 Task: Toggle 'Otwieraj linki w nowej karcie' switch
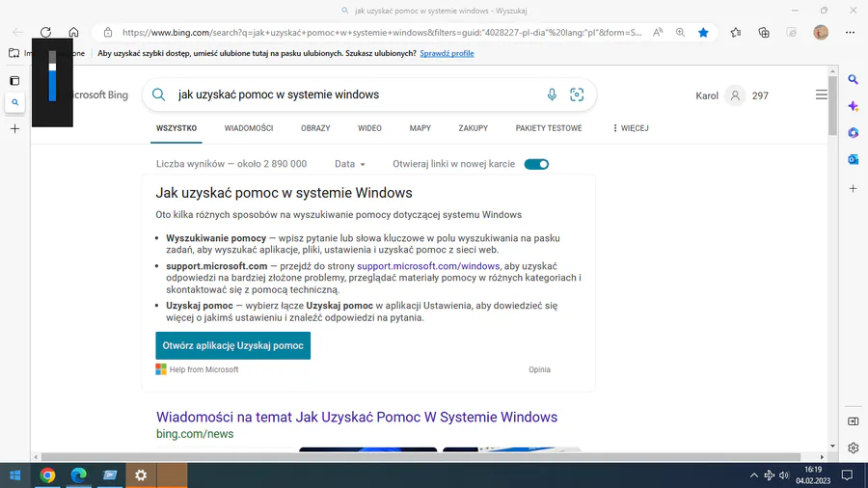[x=536, y=164]
